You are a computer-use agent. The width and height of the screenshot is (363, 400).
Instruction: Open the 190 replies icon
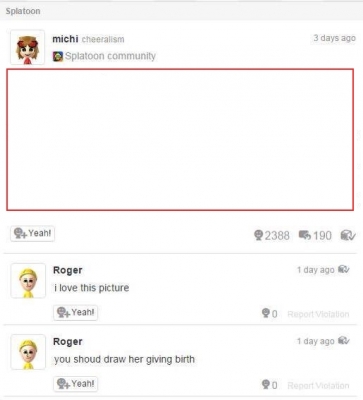click(305, 235)
